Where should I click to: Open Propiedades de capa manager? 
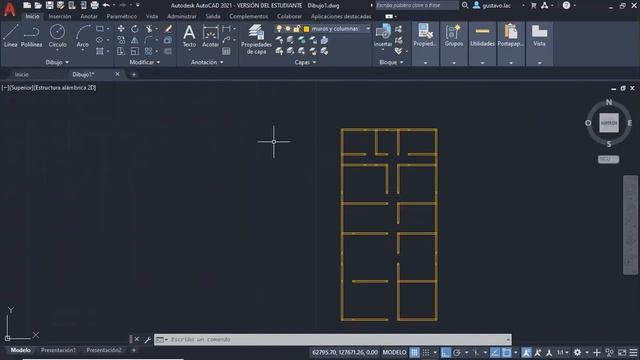256,39
